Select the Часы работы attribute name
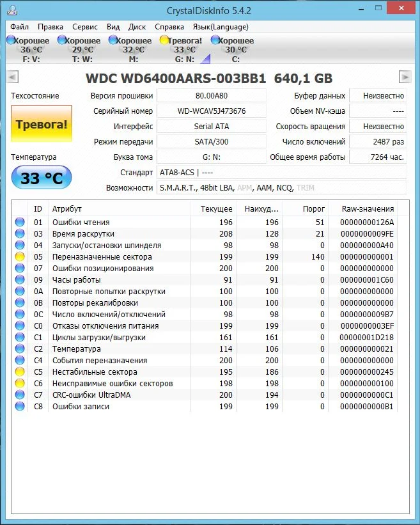The height and width of the screenshot is (525, 420). [76, 280]
